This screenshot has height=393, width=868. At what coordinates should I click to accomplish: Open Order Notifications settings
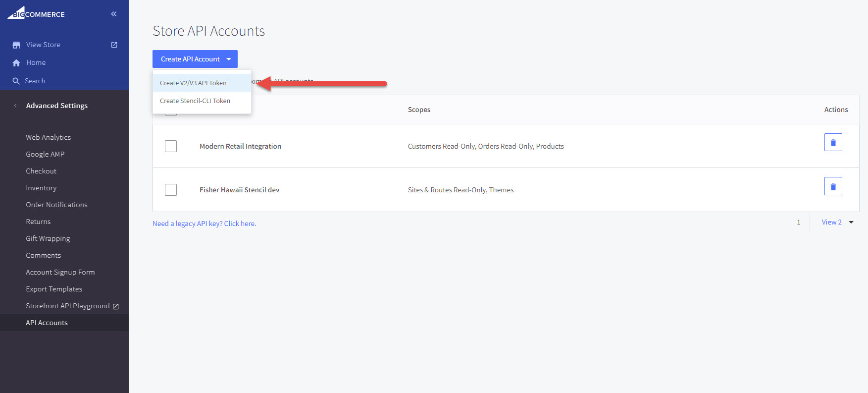56,205
